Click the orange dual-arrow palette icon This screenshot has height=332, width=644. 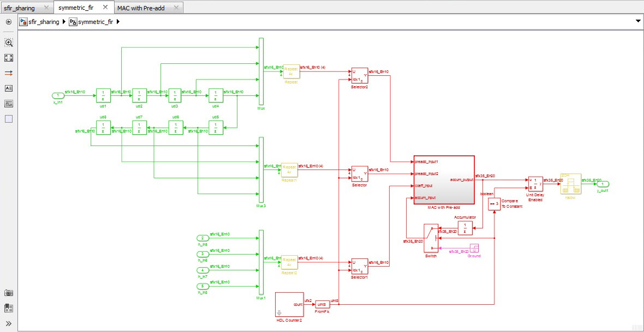(x=8, y=71)
